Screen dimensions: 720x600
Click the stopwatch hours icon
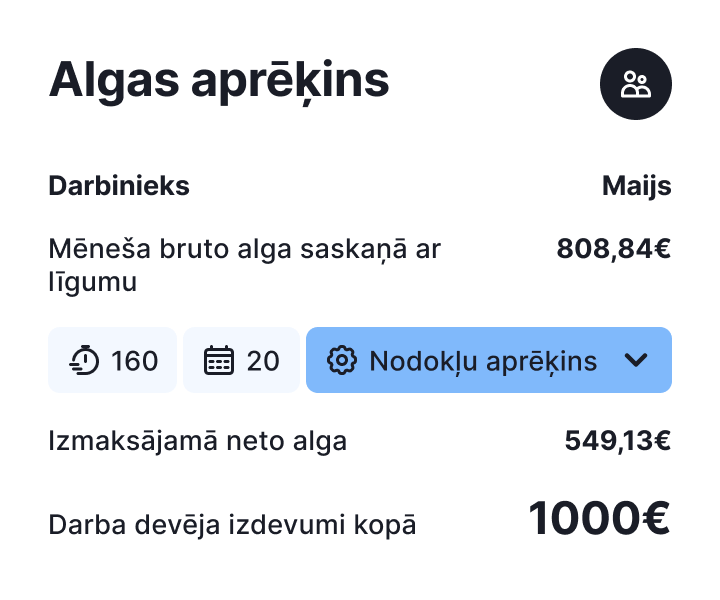tap(85, 360)
